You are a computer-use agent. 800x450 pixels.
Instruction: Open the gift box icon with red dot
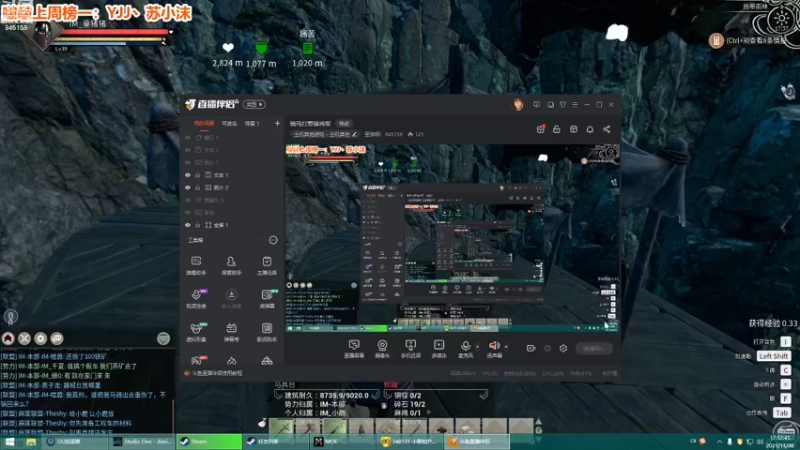[x=540, y=129]
